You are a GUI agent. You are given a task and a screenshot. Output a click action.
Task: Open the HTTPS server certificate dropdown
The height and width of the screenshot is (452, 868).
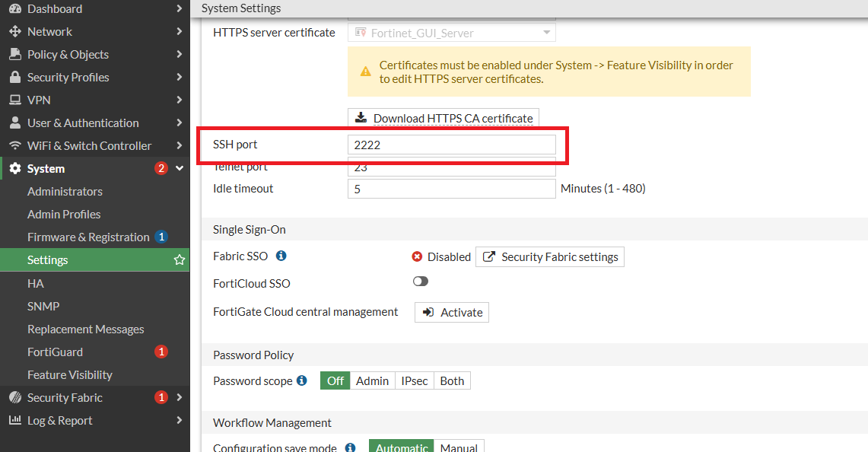tap(452, 33)
